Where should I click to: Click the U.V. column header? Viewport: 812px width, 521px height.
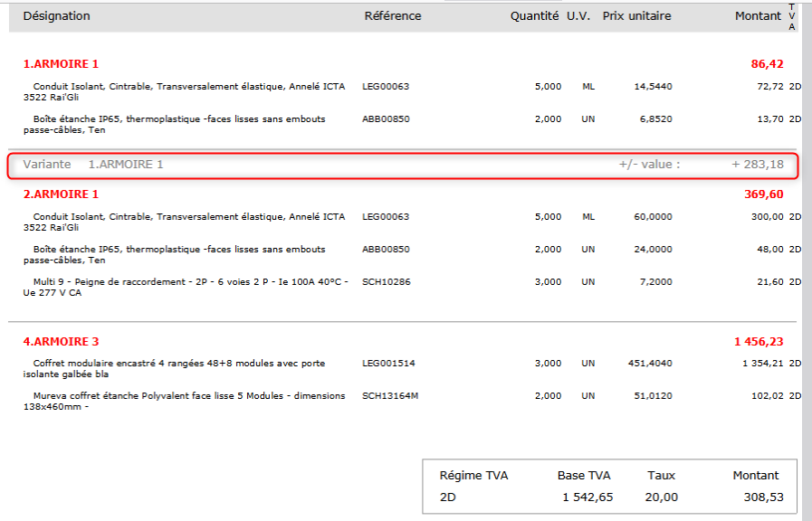578,16
